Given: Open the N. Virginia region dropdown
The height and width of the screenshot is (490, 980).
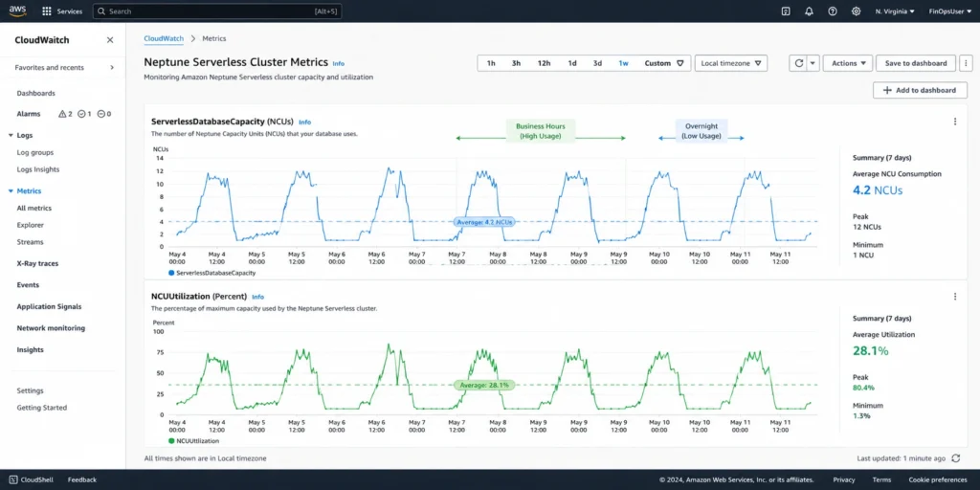Looking at the screenshot, I should point(895,11).
